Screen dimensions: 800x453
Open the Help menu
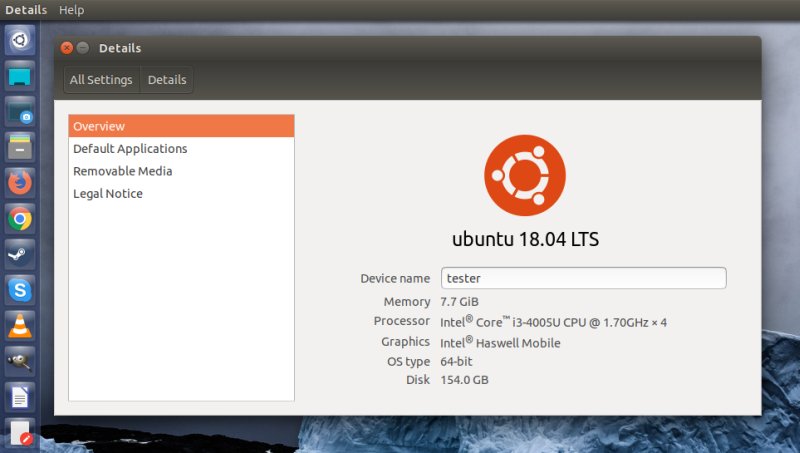tap(71, 10)
